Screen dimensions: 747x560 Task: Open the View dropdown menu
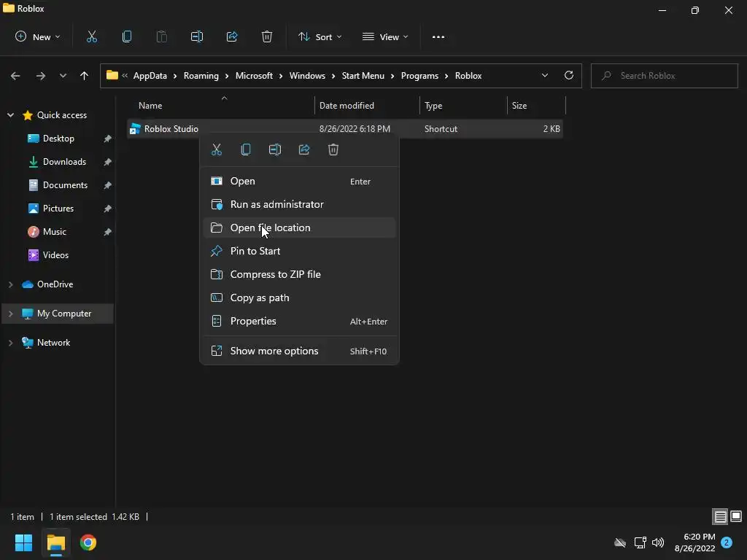click(x=385, y=36)
